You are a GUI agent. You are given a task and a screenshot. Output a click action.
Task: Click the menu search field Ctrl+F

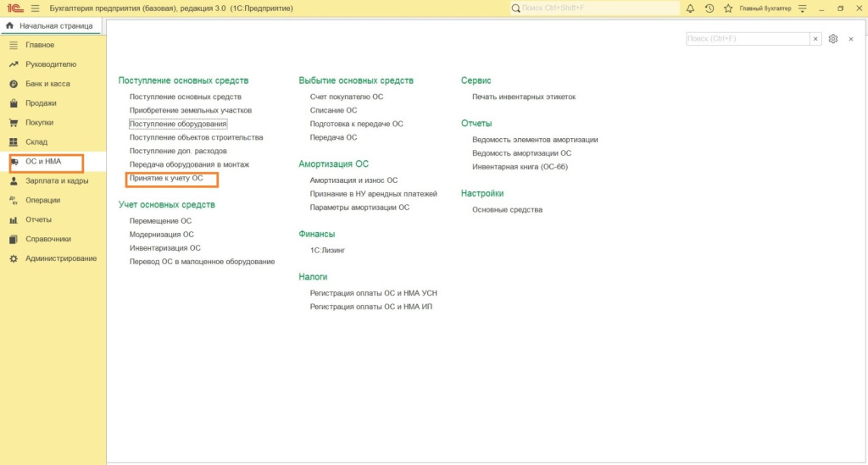point(747,39)
